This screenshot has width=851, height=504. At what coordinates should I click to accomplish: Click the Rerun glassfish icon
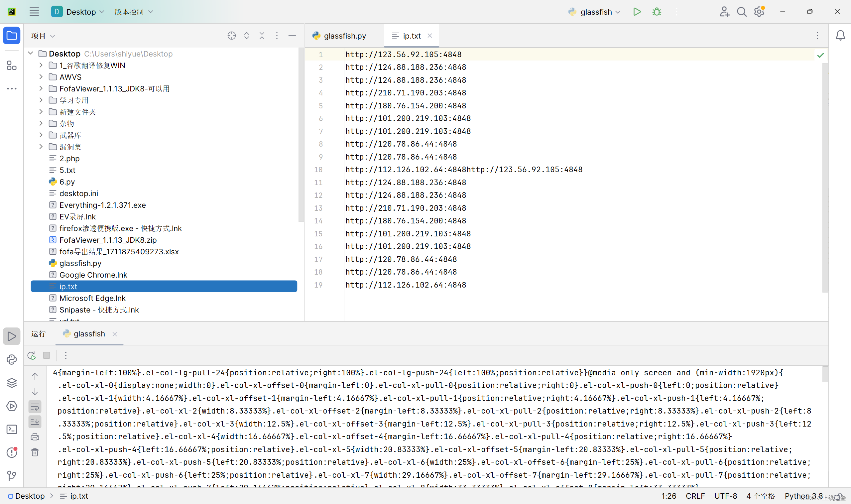pyautogui.click(x=32, y=356)
